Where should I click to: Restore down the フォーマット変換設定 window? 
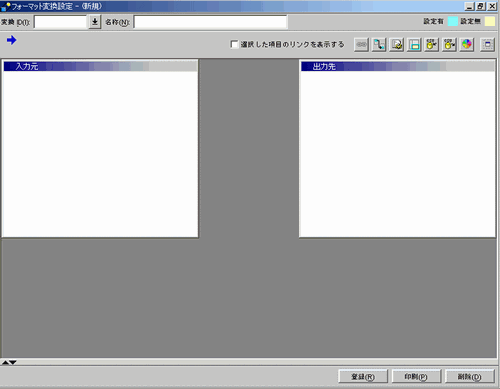click(480, 6)
